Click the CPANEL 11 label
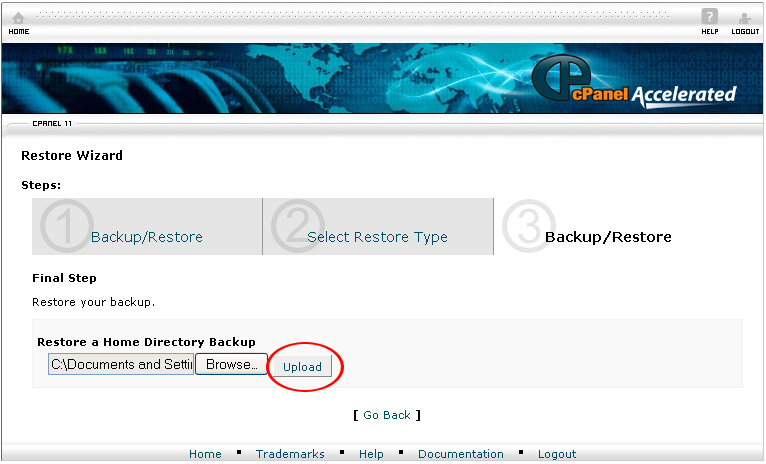Image resolution: width=766 pixels, height=464 pixels. [x=52, y=124]
